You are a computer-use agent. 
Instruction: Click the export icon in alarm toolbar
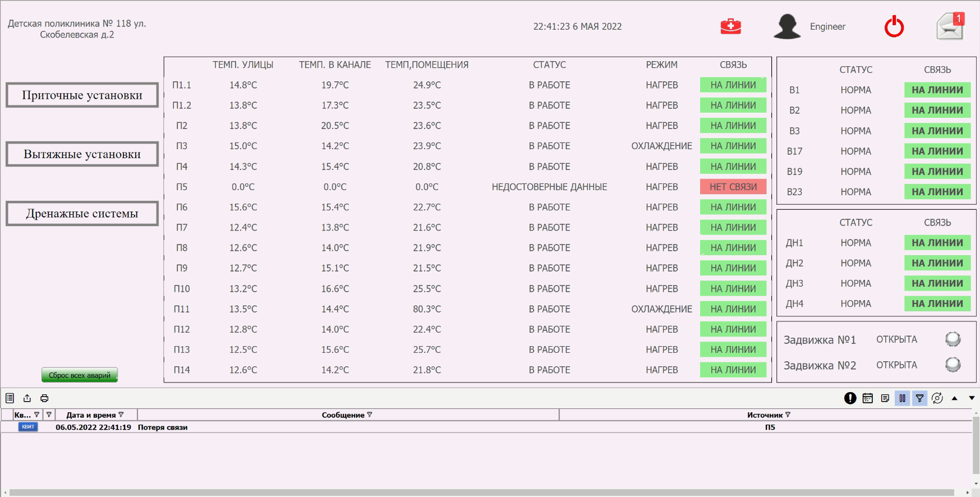pos(27,398)
